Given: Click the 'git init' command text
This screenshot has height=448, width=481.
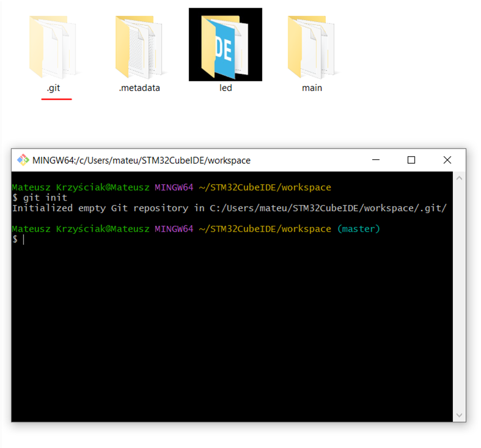Looking at the screenshot, I should (45, 198).
